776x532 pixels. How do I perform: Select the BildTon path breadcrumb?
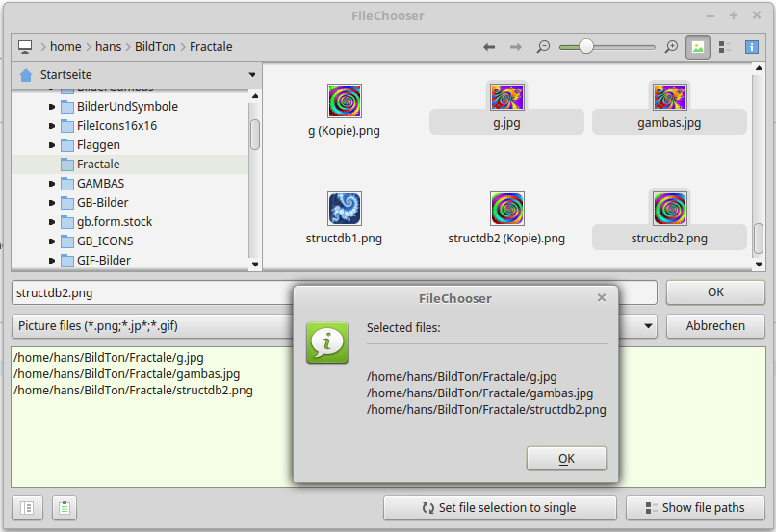(x=154, y=47)
